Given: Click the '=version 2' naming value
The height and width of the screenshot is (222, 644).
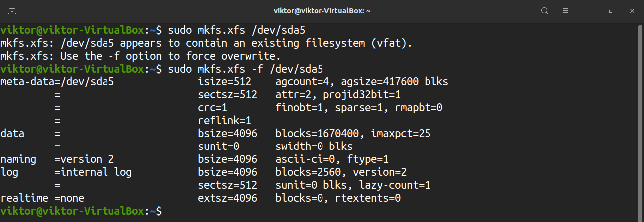Looking at the screenshot, I should pos(84,159).
